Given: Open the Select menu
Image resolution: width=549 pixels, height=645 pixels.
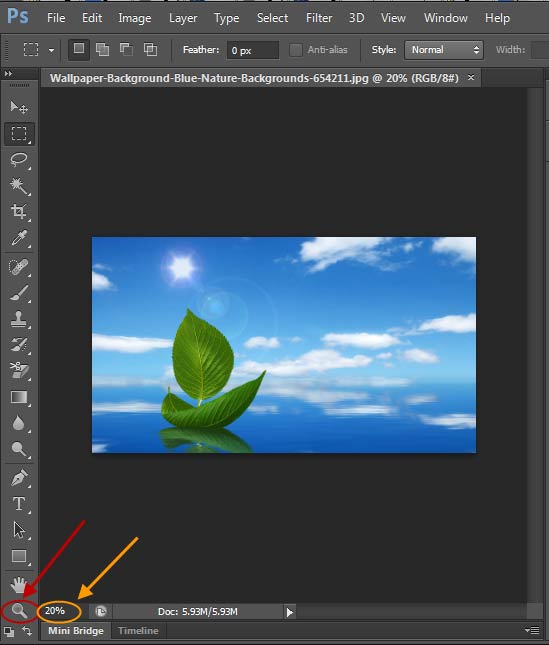Looking at the screenshot, I should coord(272,18).
